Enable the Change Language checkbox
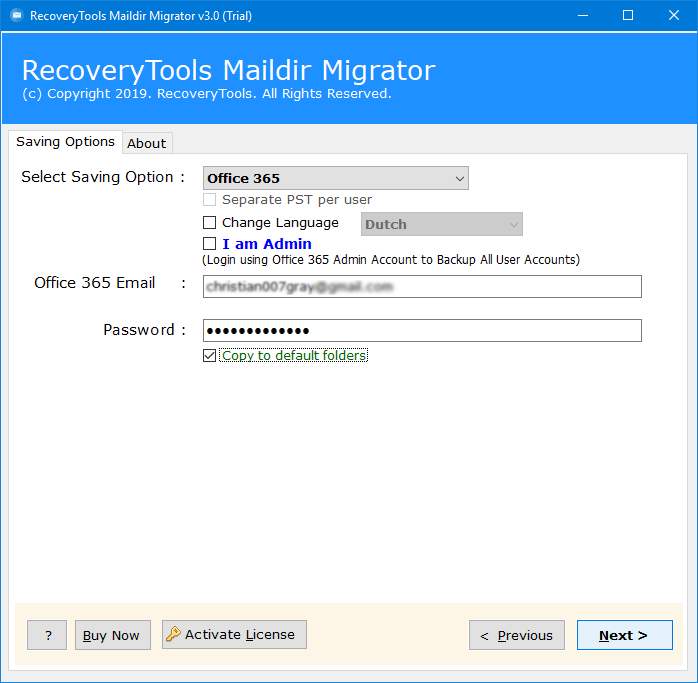Image resolution: width=698 pixels, height=683 pixels. 209,222
